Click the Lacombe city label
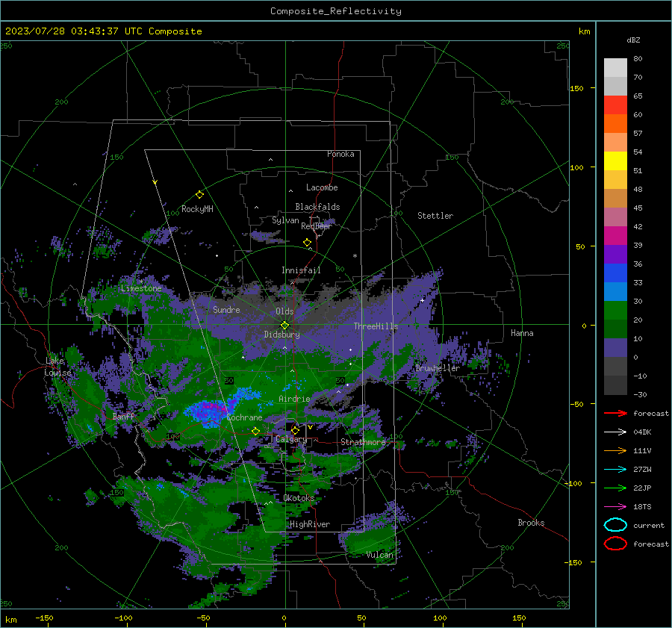The image size is (672, 628). [322, 187]
